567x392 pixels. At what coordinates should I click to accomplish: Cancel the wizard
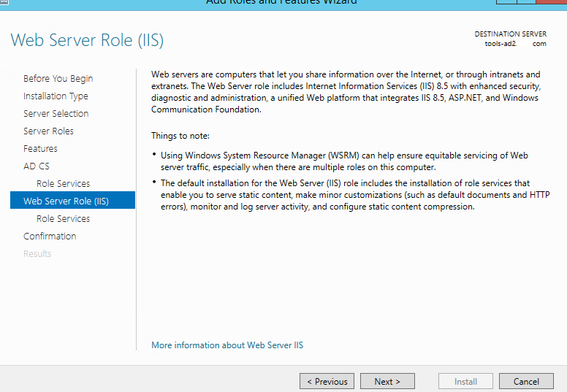click(x=526, y=381)
